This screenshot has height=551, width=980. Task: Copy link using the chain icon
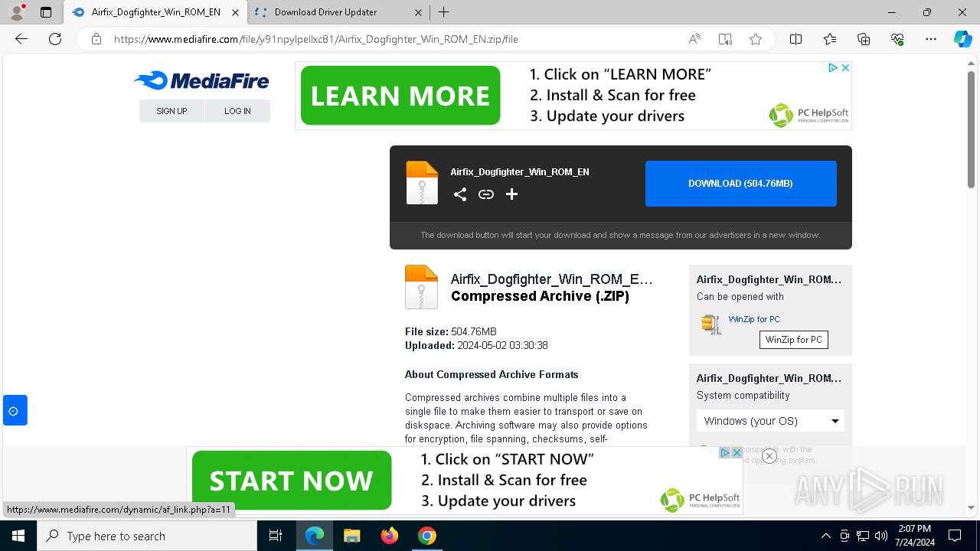pos(486,194)
